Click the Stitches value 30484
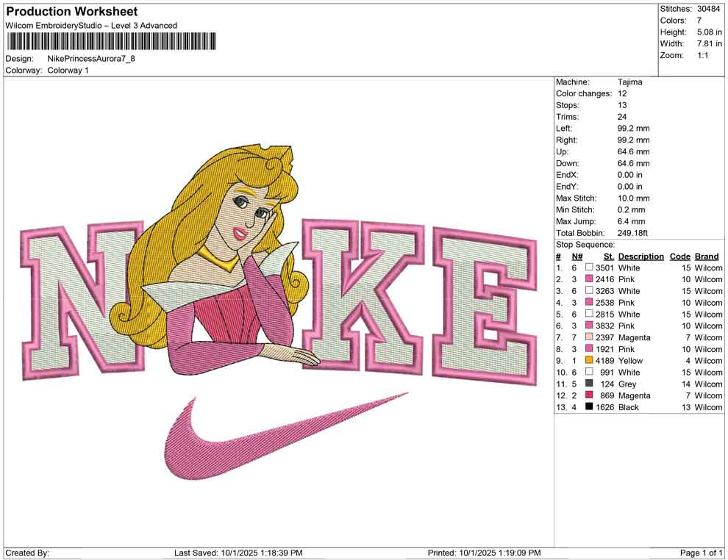This screenshot has height=560, width=728. click(708, 9)
